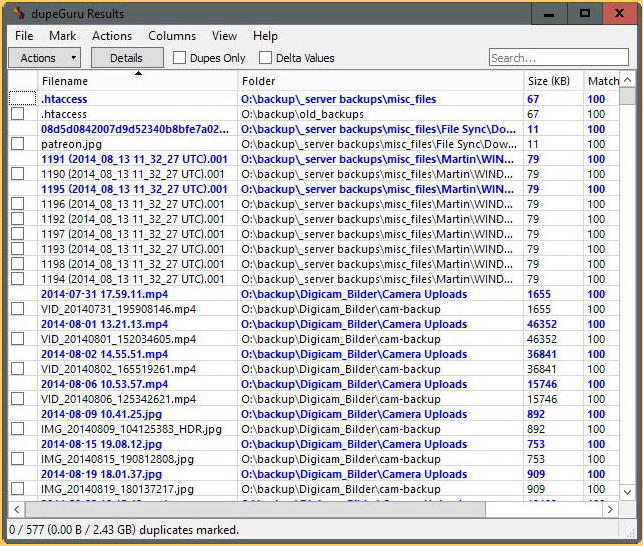Click into the Search field
This screenshot has height=546, width=643.
(x=558, y=58)
